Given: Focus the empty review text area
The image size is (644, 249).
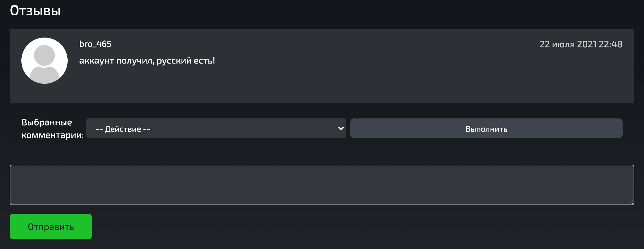Looking at the screenshot, I should [x=322, y=185].
